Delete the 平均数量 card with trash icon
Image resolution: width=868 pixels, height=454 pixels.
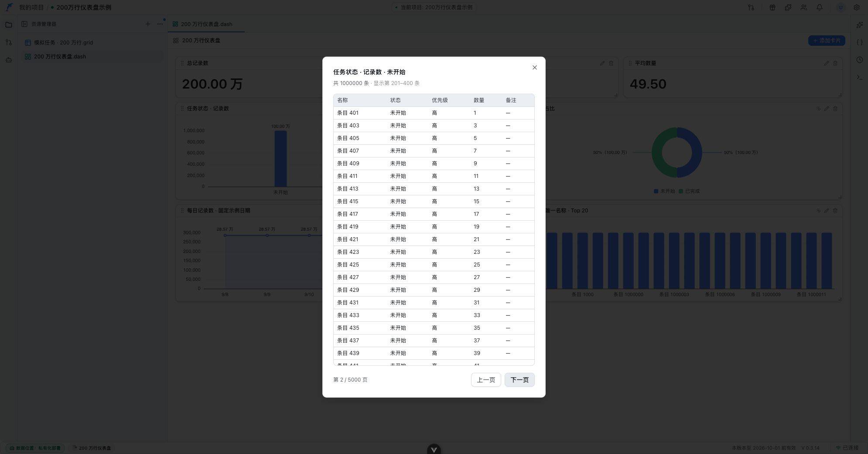tap(835, 63)
